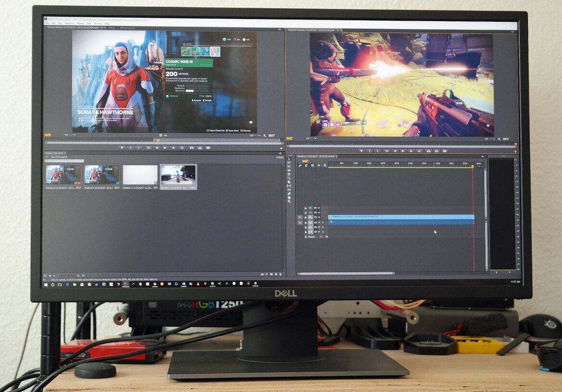Select the Slide tool

coord(289,190)
